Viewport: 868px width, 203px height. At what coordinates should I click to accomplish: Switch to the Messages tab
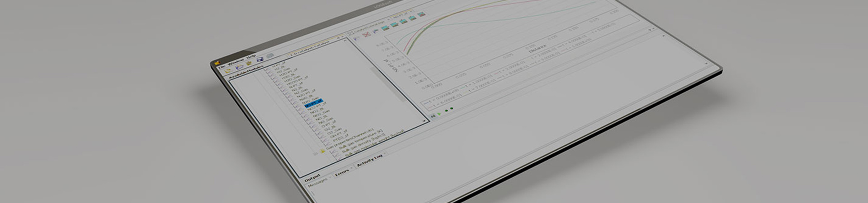tap(317, 183)
